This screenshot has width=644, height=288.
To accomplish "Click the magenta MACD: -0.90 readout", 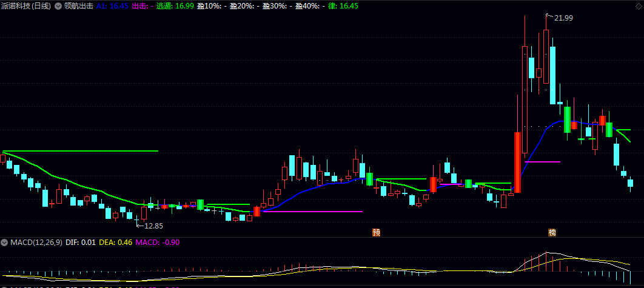I will click(157, 243).
